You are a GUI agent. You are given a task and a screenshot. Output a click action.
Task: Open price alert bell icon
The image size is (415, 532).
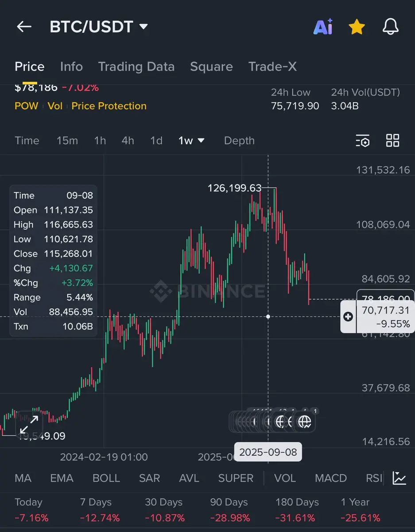pyautogui.click(x=391, y=27)
